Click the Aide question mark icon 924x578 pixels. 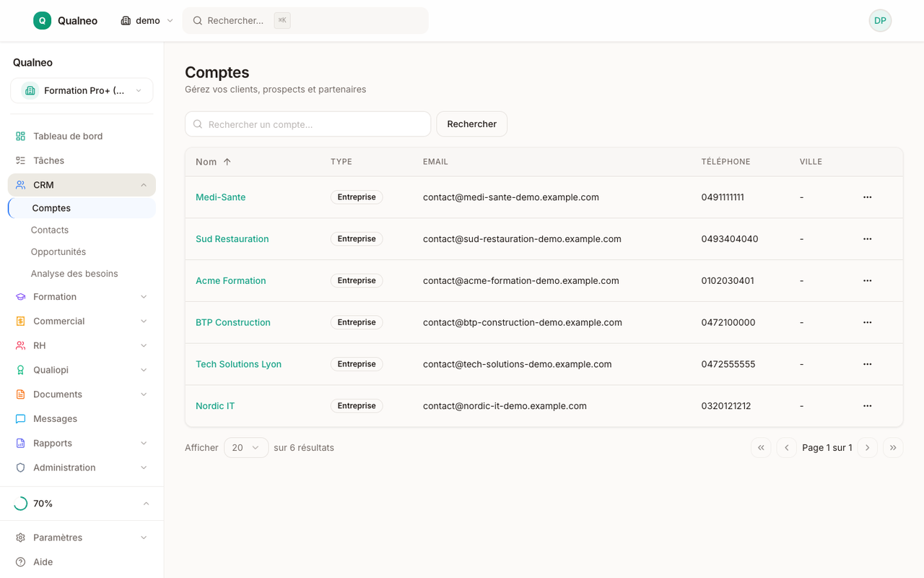coord(20,562)
